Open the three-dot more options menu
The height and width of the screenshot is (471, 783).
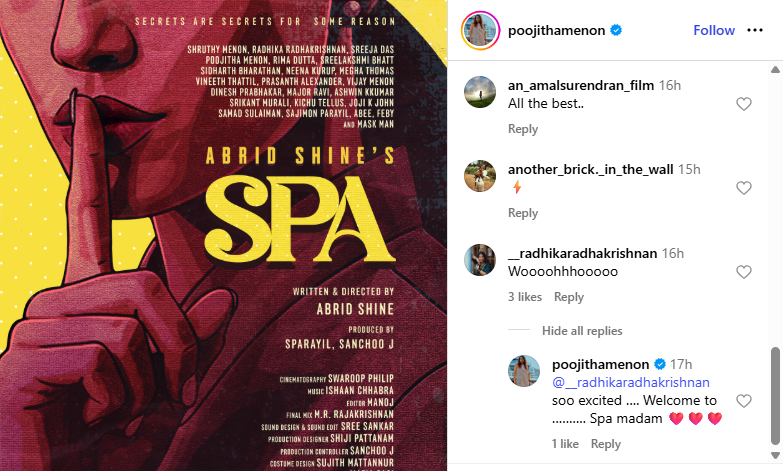[755, 30]
